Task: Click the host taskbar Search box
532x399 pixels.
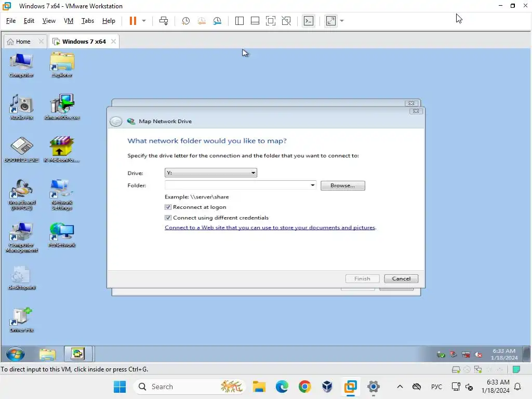Action: [x=189, y=387]
